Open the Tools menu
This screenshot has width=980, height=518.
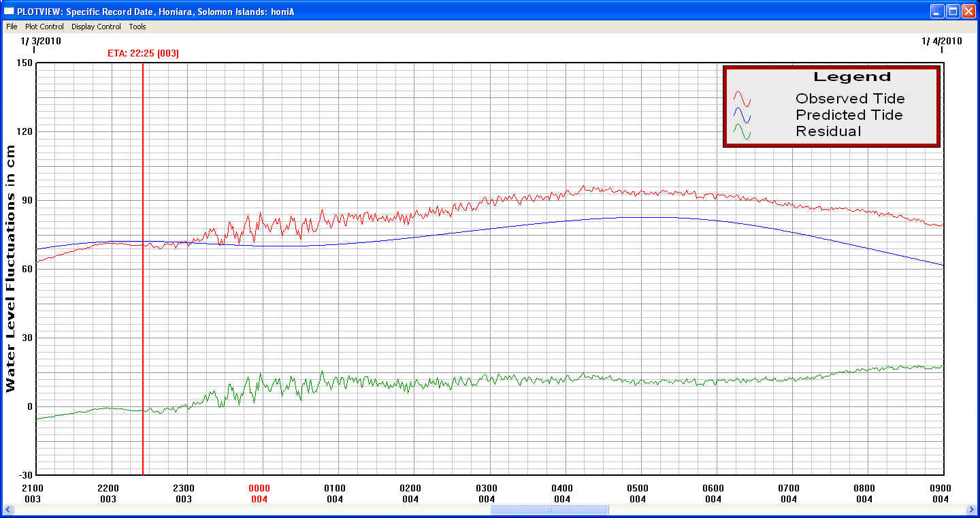pyautogui.click(x=137, y=27)
